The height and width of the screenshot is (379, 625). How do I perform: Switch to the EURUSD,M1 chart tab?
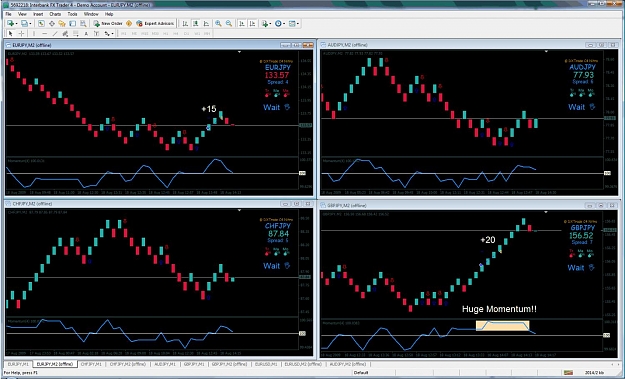[x=266, y=364]
